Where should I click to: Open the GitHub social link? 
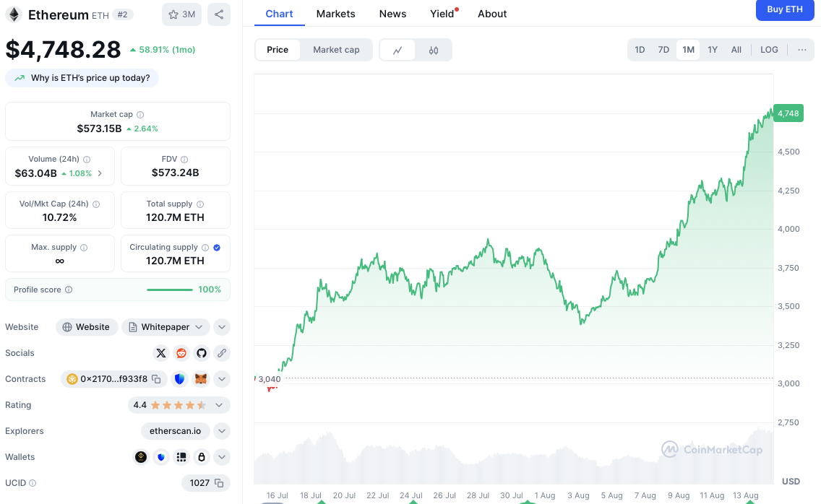[202, 353]
